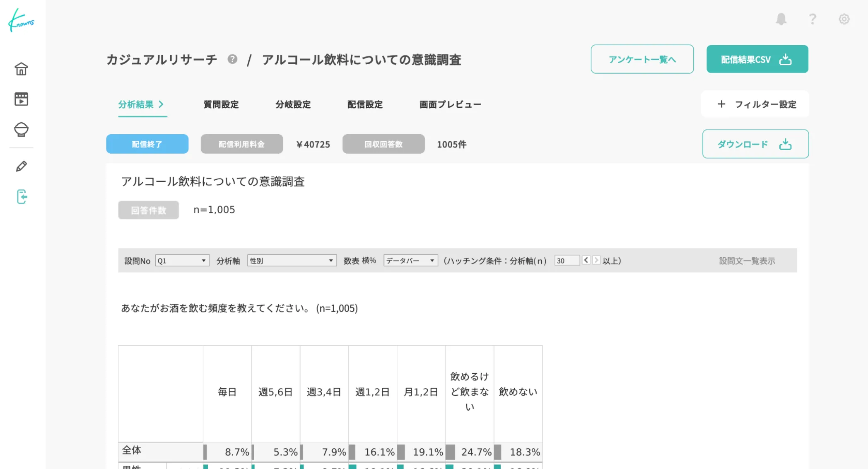Click カジュアルリサーチ breadcrumb title
This screenshot has height=469, width=868.
(x=162, y=60)
